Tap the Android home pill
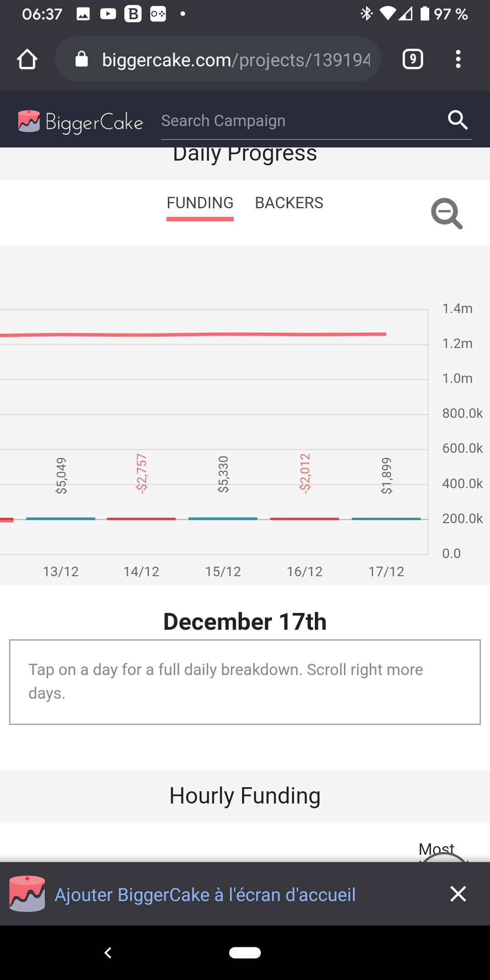Viewport: 490px width, 980px height. coord(245,953)
